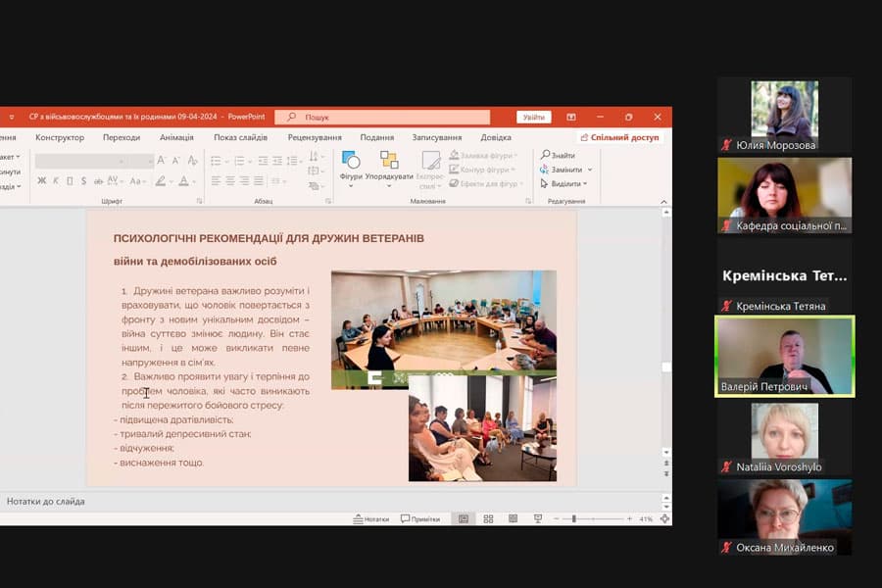The height and width of the screenshot is (588, 882).
Task: Click the Увійти sign-in button
Action: (534, 117)
